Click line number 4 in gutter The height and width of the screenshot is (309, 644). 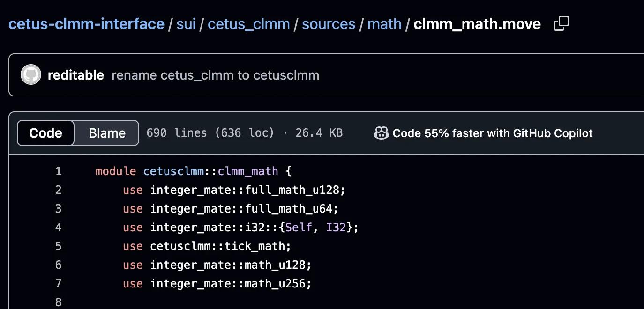pos(58,228)
